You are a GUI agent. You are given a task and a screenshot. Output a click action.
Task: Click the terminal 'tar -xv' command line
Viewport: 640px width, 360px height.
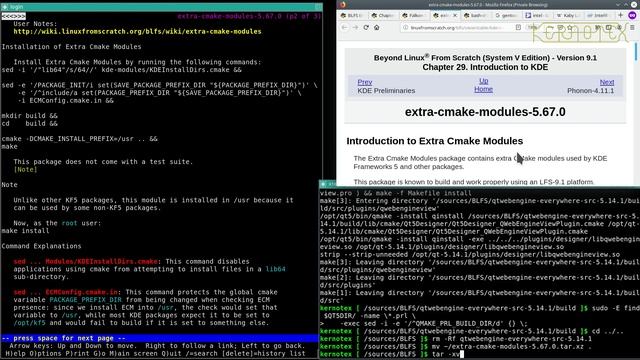tap(446, 354)
